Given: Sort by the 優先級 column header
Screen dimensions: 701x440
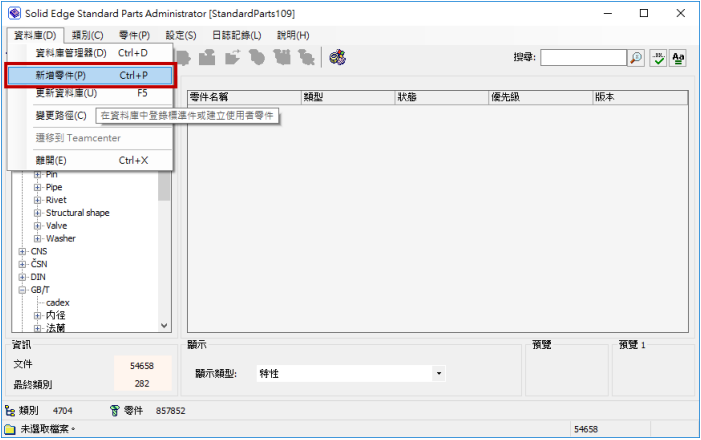Looking at the screenshot, I should coord(541,97).
